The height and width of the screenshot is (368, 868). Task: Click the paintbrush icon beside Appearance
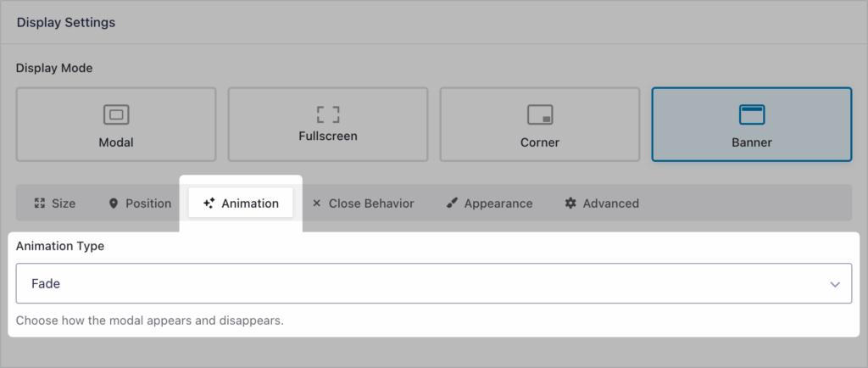[452, 204]
